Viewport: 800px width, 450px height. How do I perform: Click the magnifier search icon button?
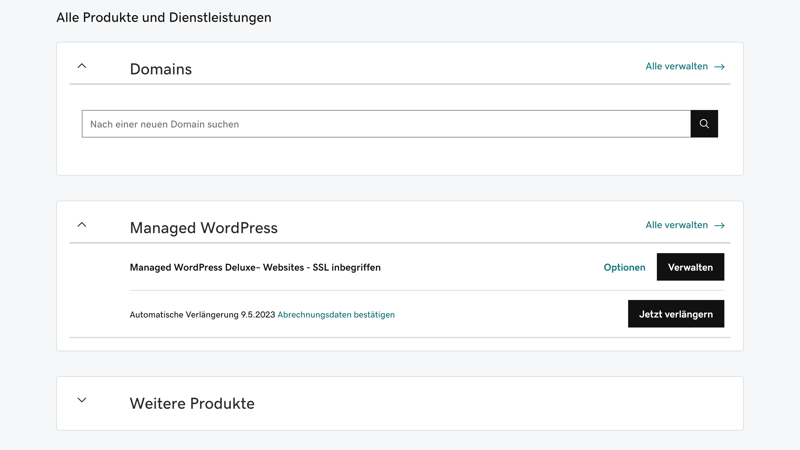pyautogui.click(x=704, y=124)
